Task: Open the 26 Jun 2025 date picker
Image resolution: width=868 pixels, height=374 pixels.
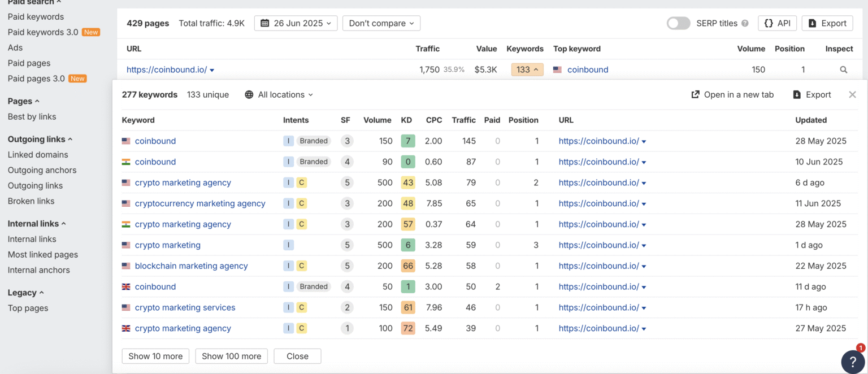Action: [296, 23]
